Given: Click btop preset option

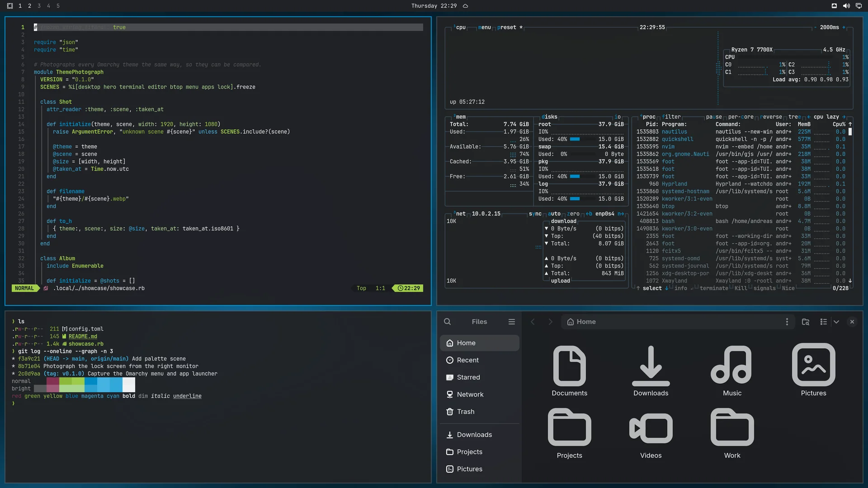Looking at the screenshot, I should [x=510, y=27].
